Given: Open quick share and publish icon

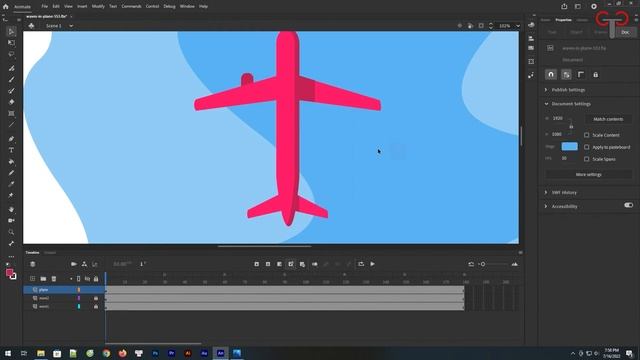Looking at the screenshot, I should click(x=564, y=7).
